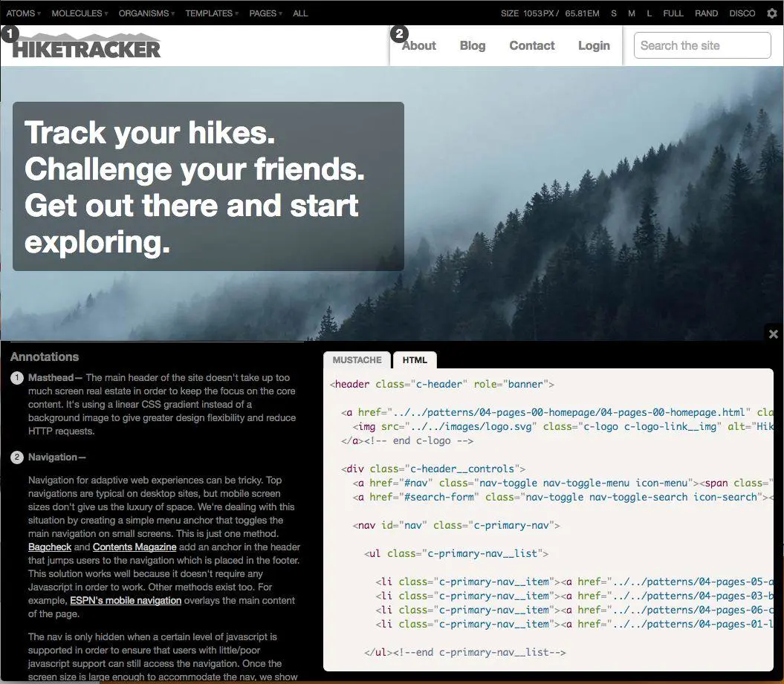Follow the Contents Magazine link
Screen dimensions: 784x684
tap(135, 547)
